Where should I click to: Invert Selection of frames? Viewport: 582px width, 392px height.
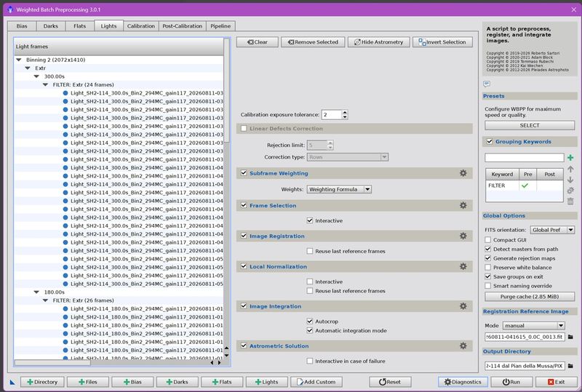click(442, 42)
